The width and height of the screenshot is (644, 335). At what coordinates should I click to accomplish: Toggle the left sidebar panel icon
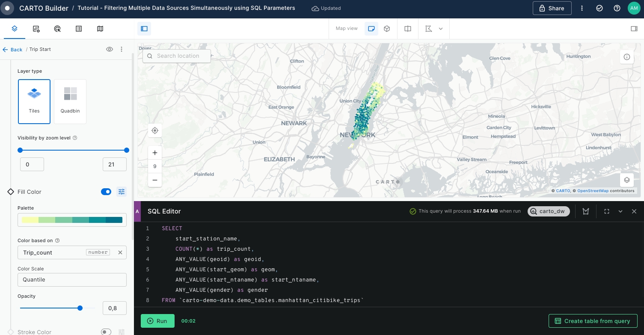(144, 29)
